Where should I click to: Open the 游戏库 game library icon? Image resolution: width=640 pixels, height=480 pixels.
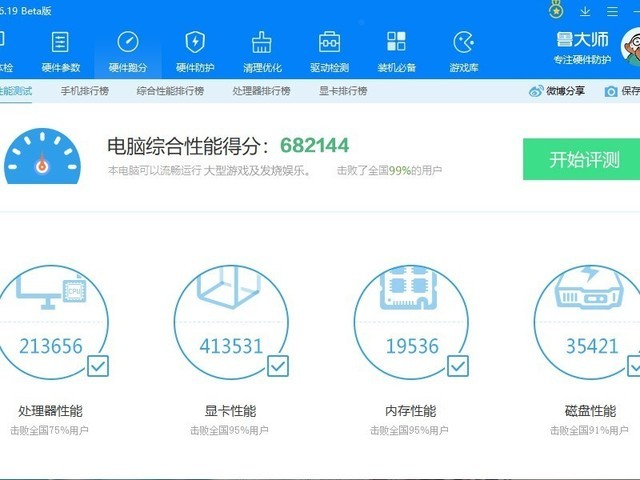464,42
